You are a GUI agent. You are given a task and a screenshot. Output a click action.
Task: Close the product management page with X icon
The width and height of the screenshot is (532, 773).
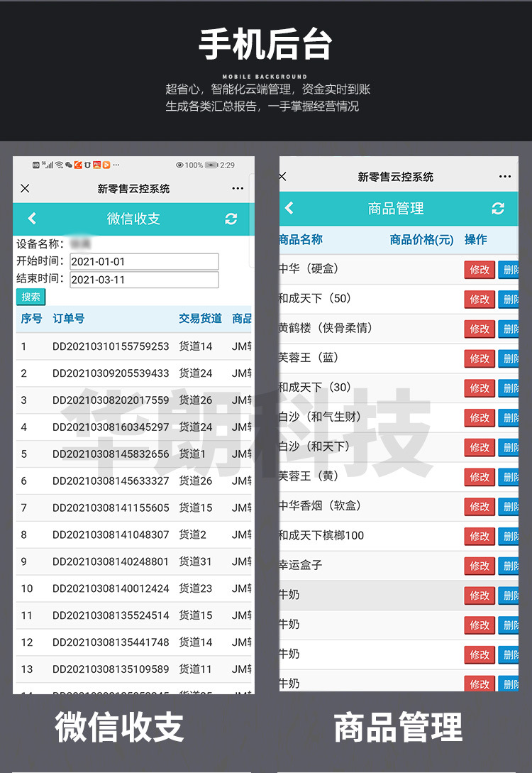point(283,177)
